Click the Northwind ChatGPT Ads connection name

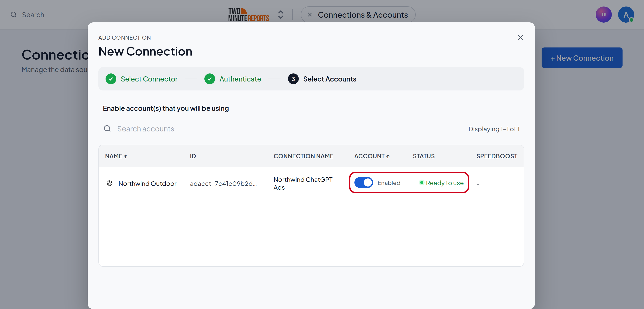[x=303, y=183]
